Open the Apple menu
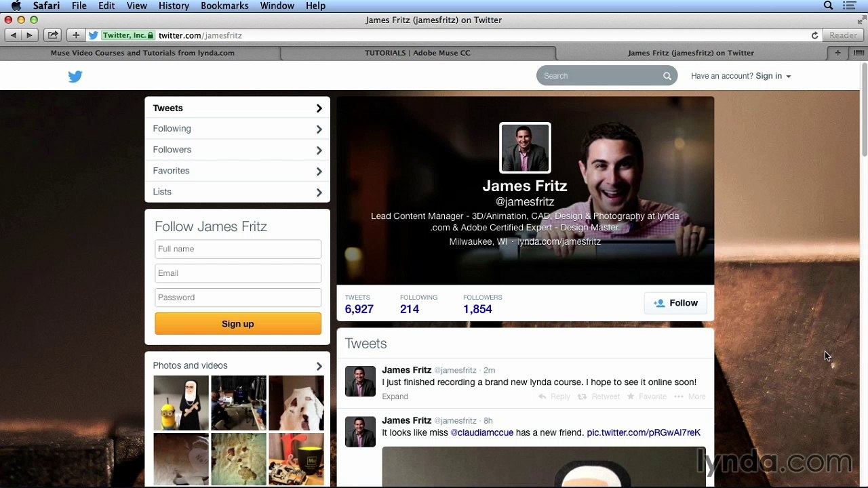Screen dimensions: 868x488 tap(16, 6)
